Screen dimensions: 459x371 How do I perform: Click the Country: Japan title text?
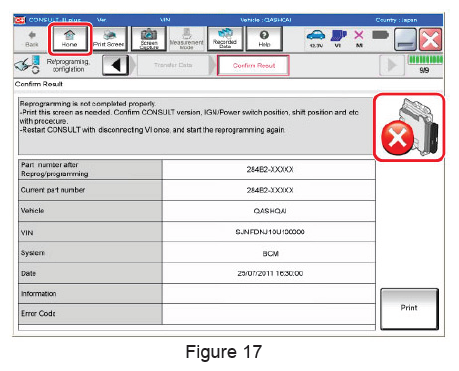(396, 20)
